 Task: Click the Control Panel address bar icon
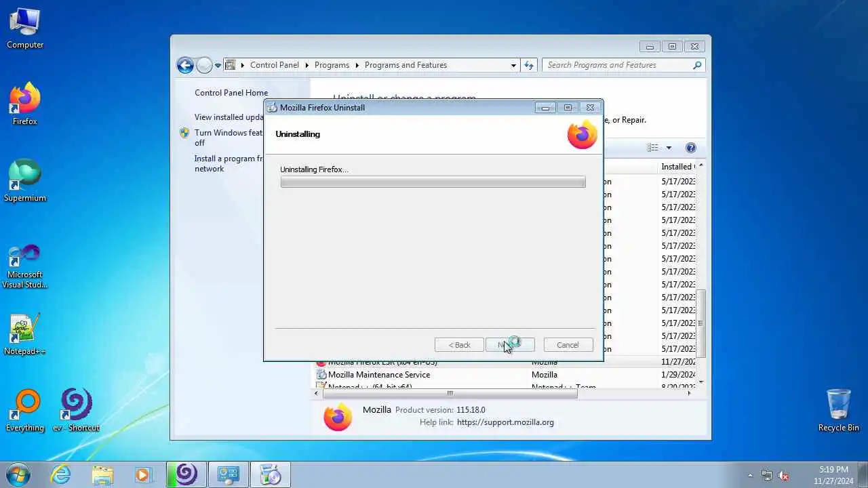point(231,65)
